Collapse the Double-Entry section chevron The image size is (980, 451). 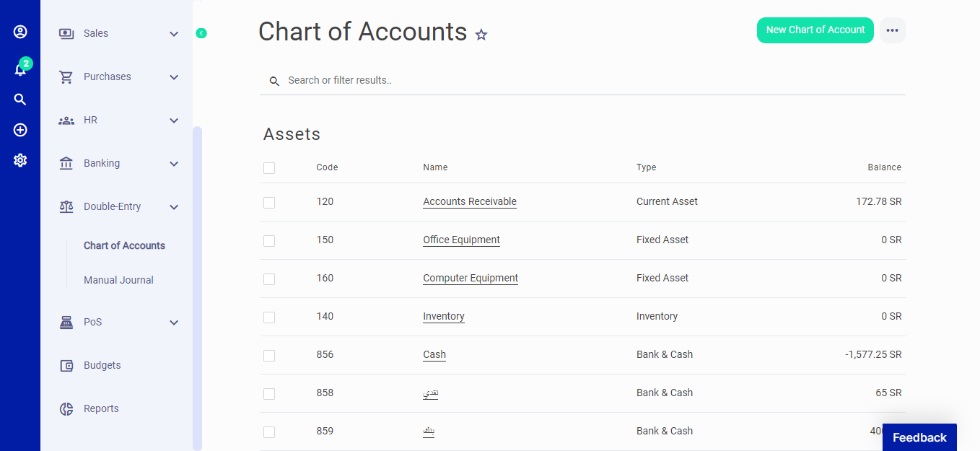point(173,206)
